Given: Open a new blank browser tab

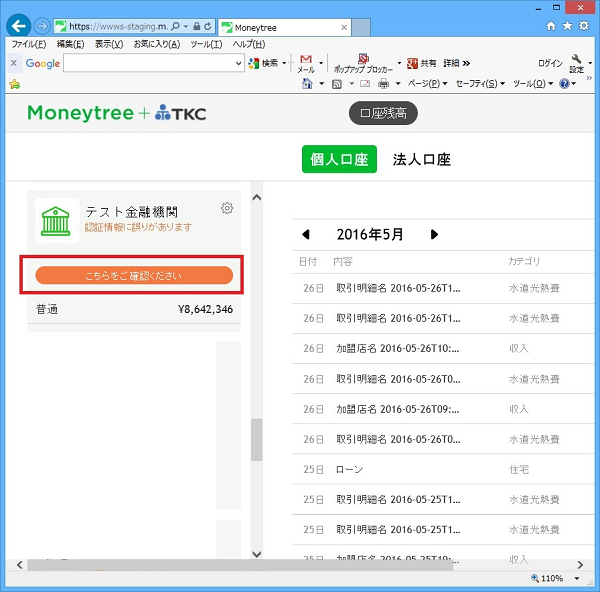Looking at the screenshot, I should [361, 28].
